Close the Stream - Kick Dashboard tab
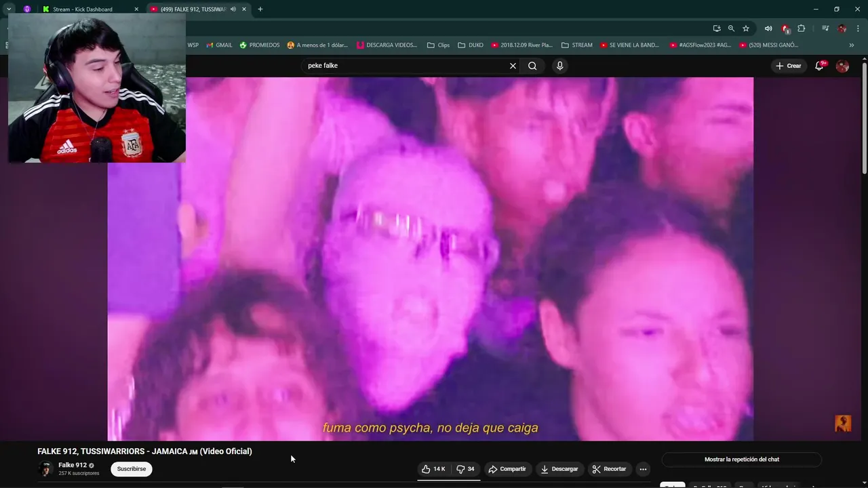This screenshot has width=868, height=488. 136,9
